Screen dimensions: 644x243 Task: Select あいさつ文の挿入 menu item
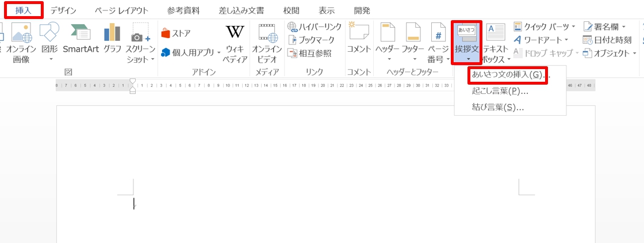coord(507,75)
